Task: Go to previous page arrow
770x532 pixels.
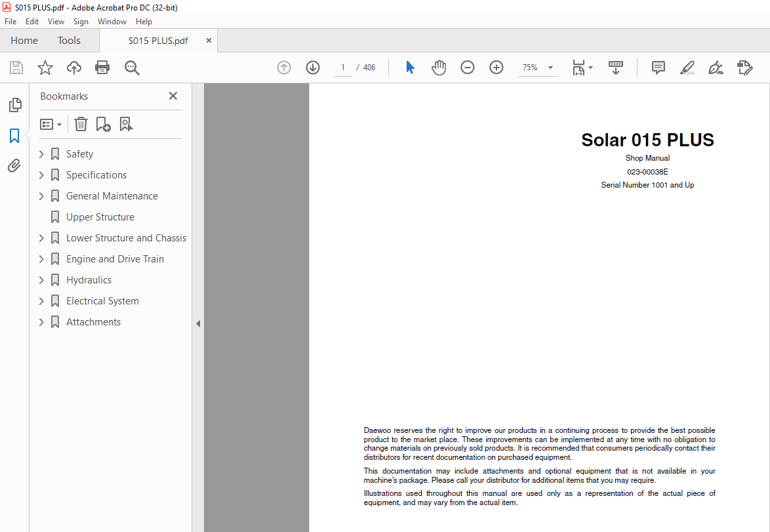Action: (284, 68)
